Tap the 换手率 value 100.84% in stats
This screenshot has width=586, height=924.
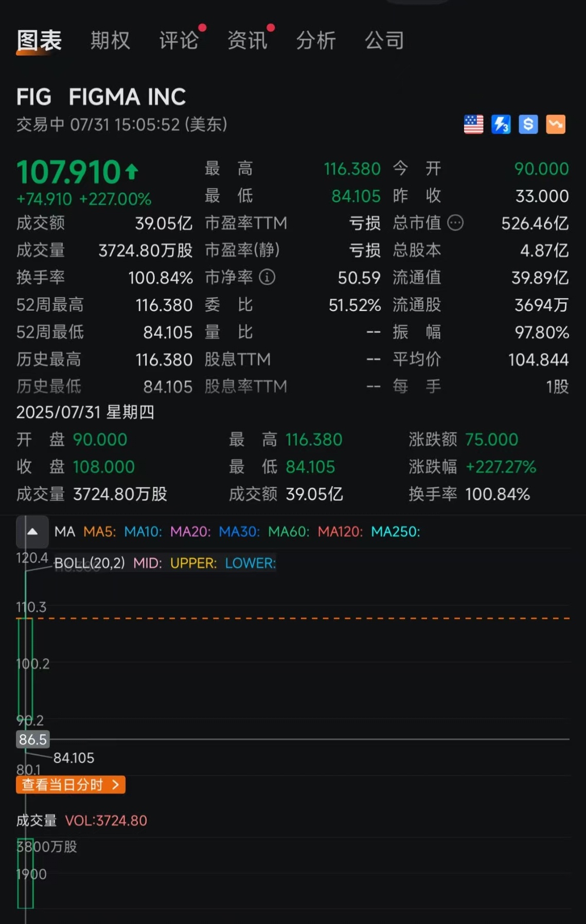click(x=161, y=278)
